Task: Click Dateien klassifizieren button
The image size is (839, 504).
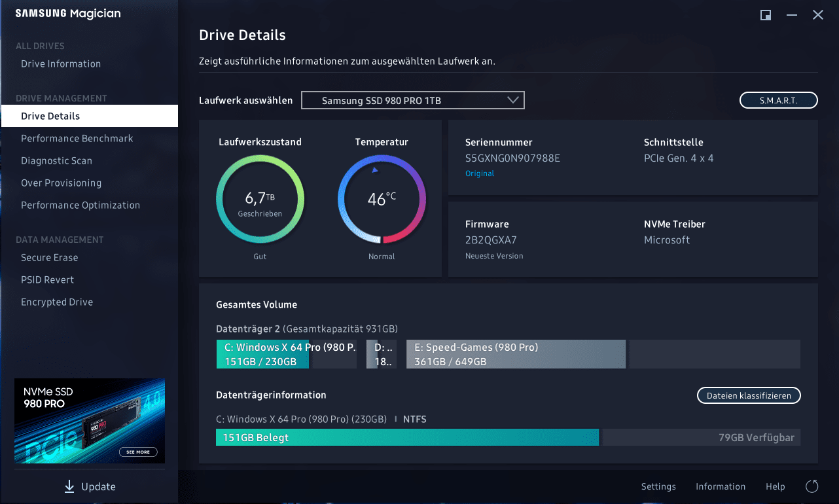Action: (749, 395)
